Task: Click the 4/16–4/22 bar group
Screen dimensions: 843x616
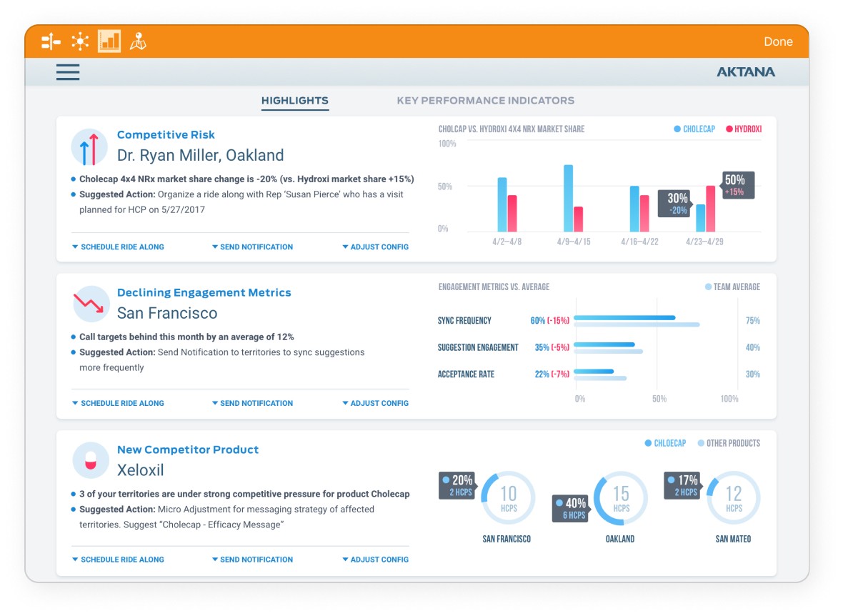Action: pyautogui.click(x=639, y=209)
